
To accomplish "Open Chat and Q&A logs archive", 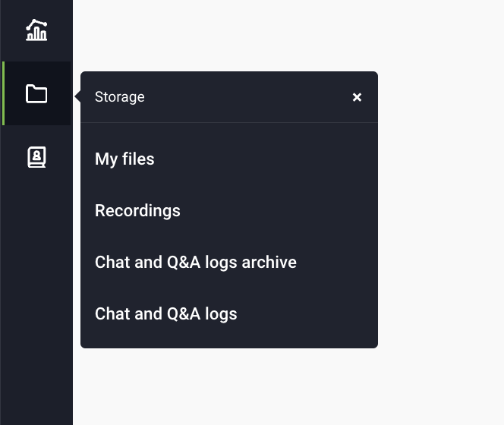I will pyautogui.click(x=195, y=263).
